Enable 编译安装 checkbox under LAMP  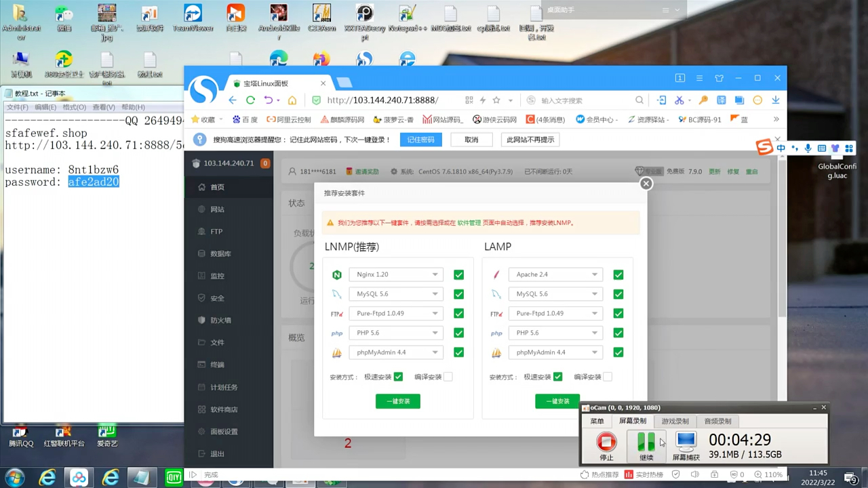point(608,377)
